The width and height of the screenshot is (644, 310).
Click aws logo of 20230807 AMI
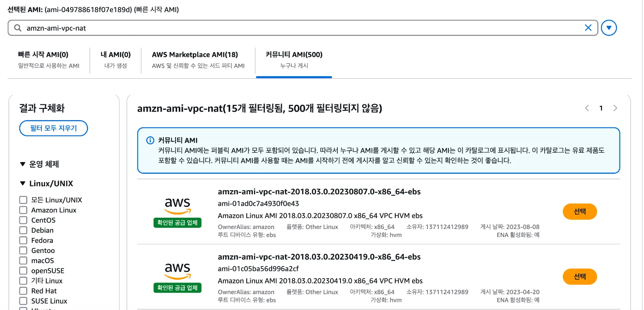(x=178, y=206)
